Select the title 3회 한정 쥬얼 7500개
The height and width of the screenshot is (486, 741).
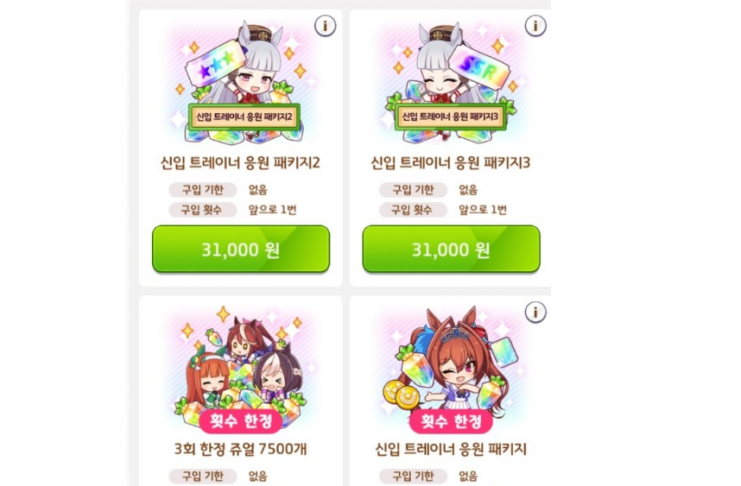pos(241,449)
